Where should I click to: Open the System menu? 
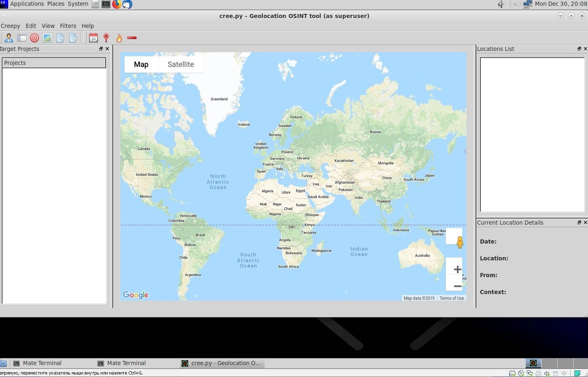(x=78, y=4)
